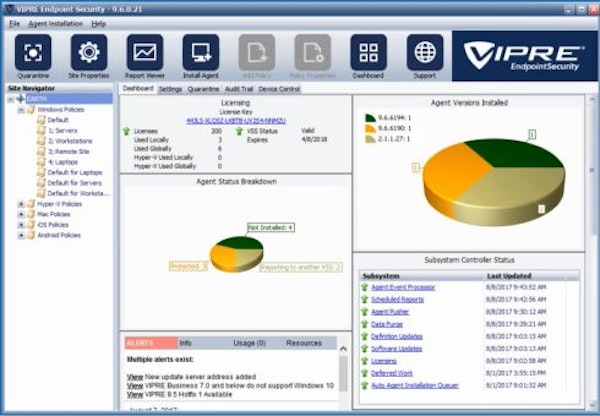Screen dimensions: 600x416
Task: Click the VIPRE Endpoint Security logo
Action: coord(525,56)
